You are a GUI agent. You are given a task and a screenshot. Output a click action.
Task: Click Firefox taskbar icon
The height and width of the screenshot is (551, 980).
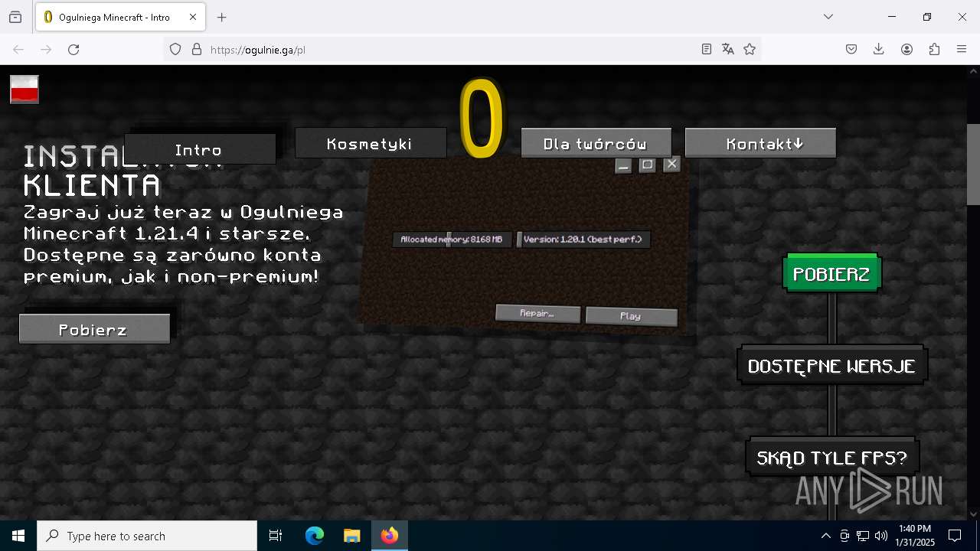click(x=390, y=536)
